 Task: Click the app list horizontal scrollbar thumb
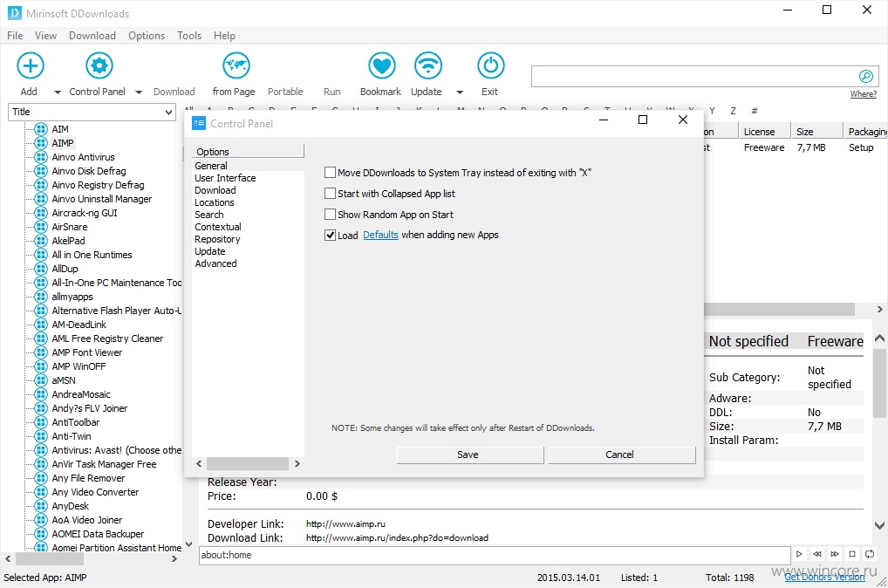point(50,559)
